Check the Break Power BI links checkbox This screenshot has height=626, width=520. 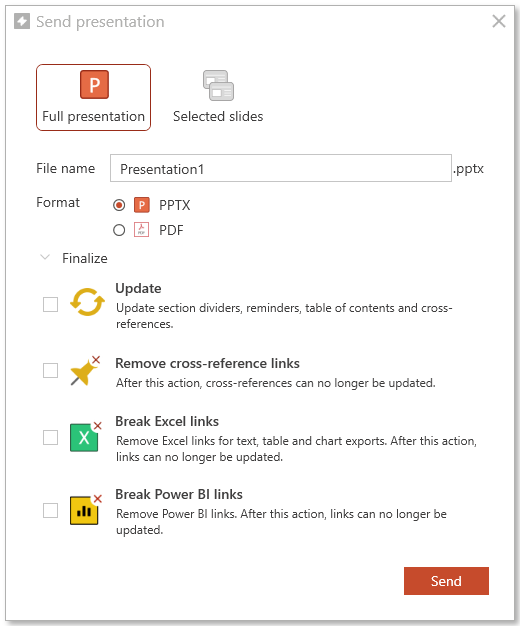click(50, 510)
